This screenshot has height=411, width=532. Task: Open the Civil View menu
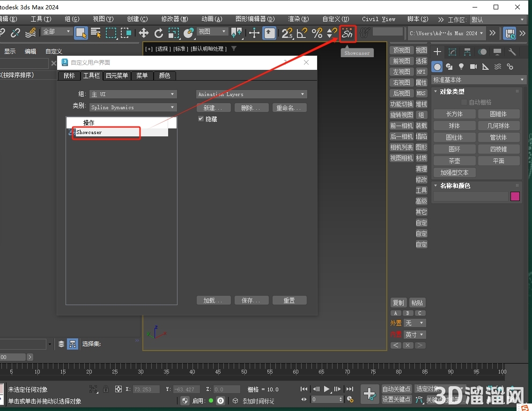(x=378, y=19)
